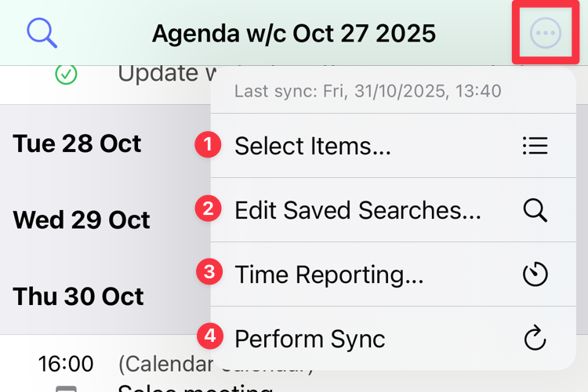Toggle the green completed checkmark circle
This screenshot has width=588, height=392.
click(x=67, y=74)
